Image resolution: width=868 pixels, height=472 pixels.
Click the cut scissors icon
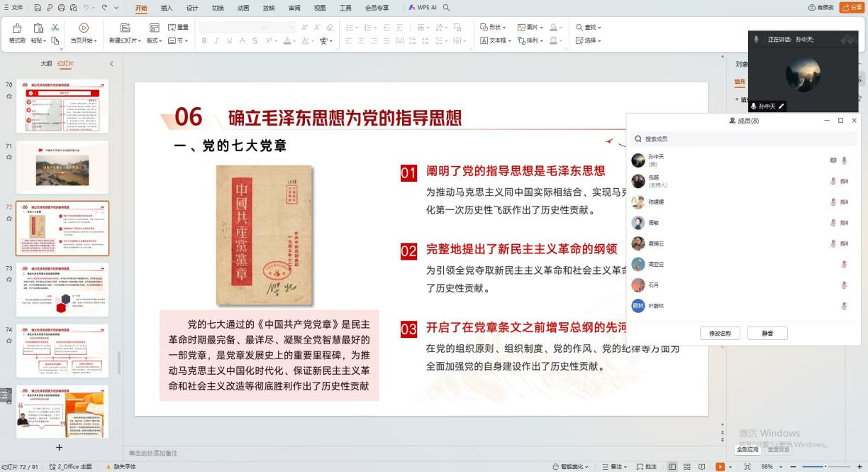[x=55, y=28]
